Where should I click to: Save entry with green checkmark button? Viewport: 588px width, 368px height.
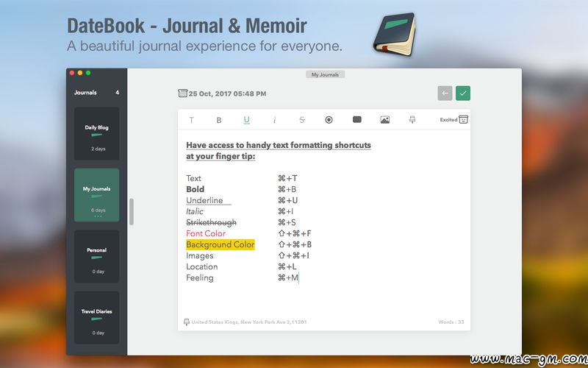463,93
